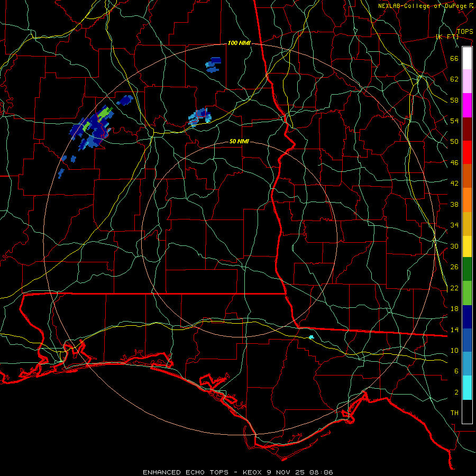This screenshot has height=476, width=476.
Task: Click the "54" legend value
Action: click(x=454, y=121)
